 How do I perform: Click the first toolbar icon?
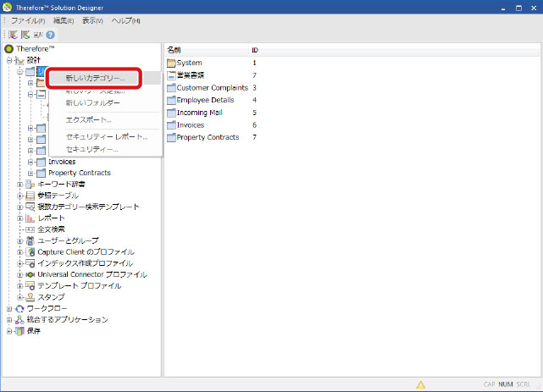pos(13,35)
